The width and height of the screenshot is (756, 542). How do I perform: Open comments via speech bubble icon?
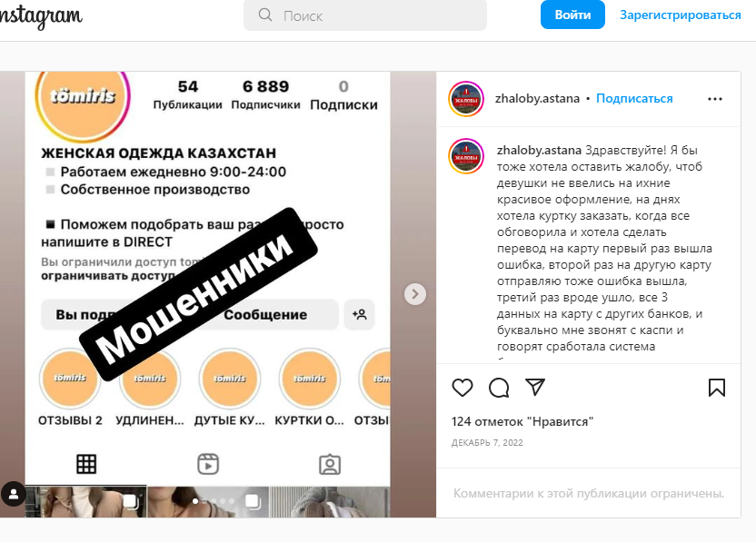pos(499,388)
